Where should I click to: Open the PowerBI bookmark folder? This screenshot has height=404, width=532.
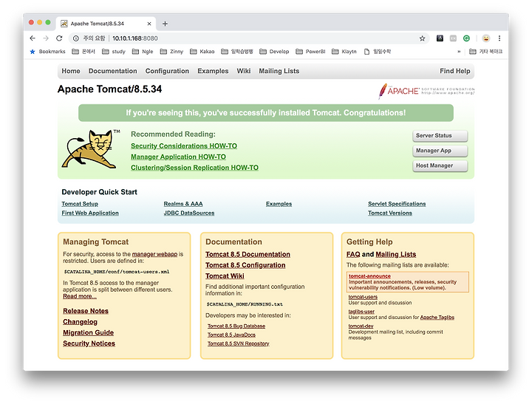[x=310, y=52]
